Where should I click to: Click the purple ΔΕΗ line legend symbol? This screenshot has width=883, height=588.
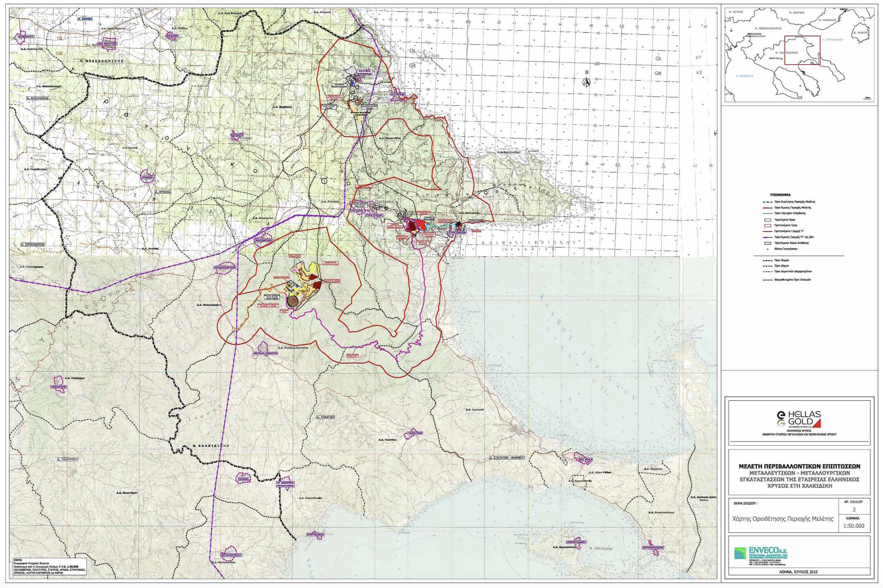(767, 237)
